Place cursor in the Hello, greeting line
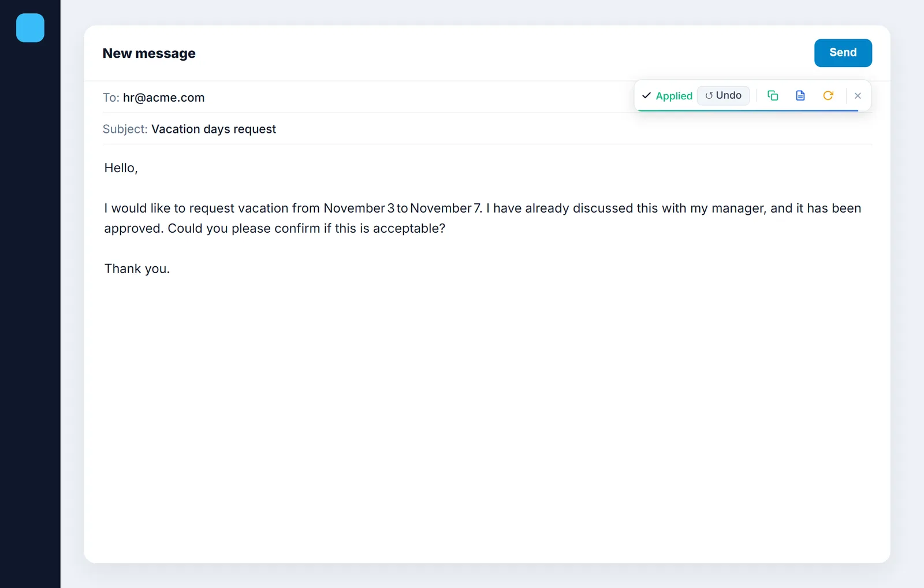924x588 pixels. point(121,168)
